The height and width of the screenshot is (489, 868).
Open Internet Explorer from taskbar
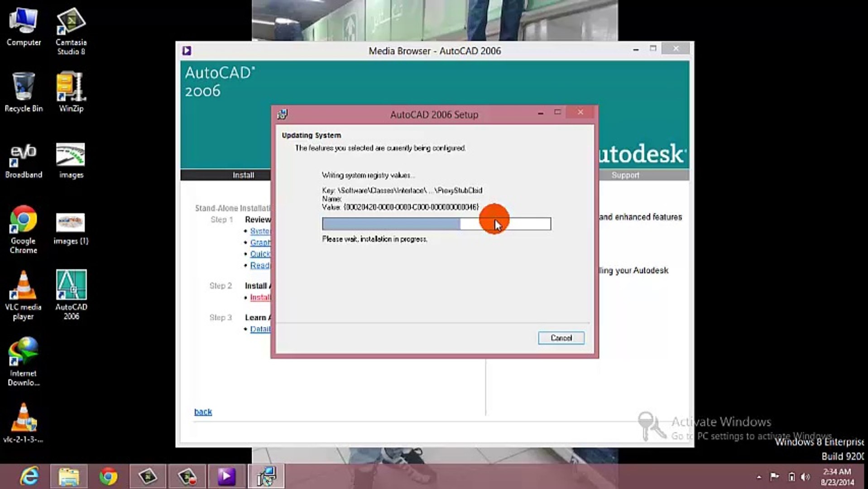[x=29, y=476]
